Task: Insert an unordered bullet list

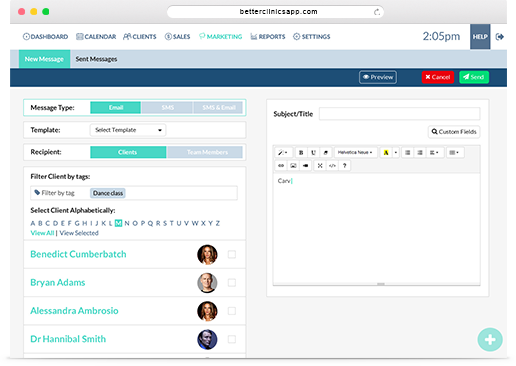Action: [408, 152]
